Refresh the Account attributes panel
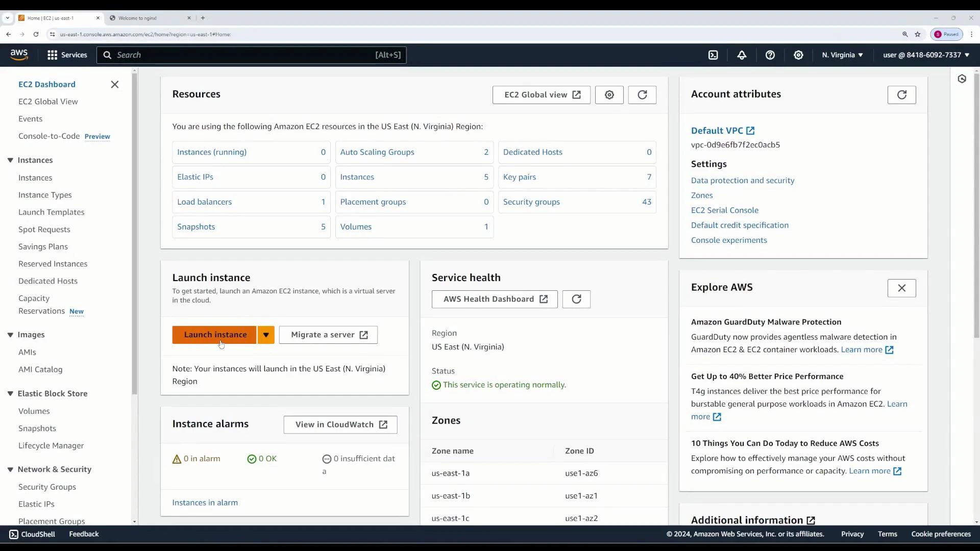Screen dimensions: 980x551 (x=901, y=95)
